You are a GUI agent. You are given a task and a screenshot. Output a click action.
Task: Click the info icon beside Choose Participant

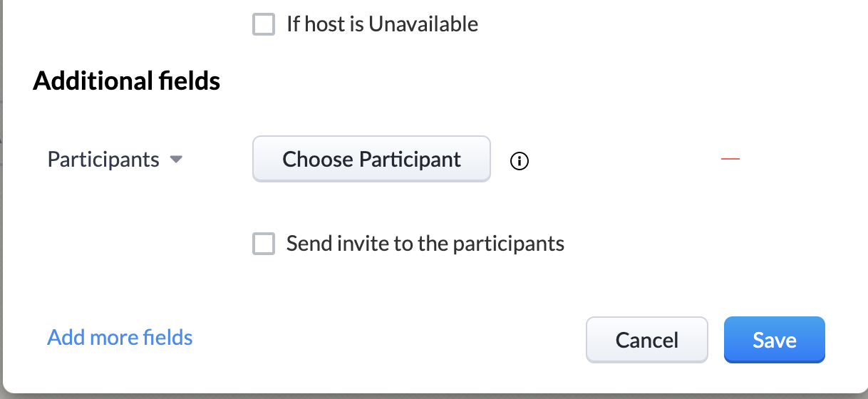pos(520,162)
